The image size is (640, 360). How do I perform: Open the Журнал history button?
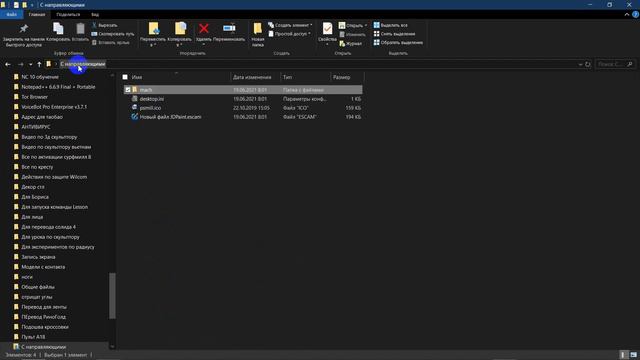click(x=351, y=43)
